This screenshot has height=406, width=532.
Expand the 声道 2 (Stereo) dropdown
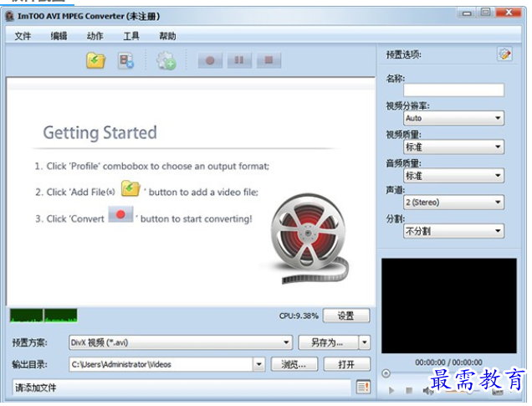pos(454,203)
